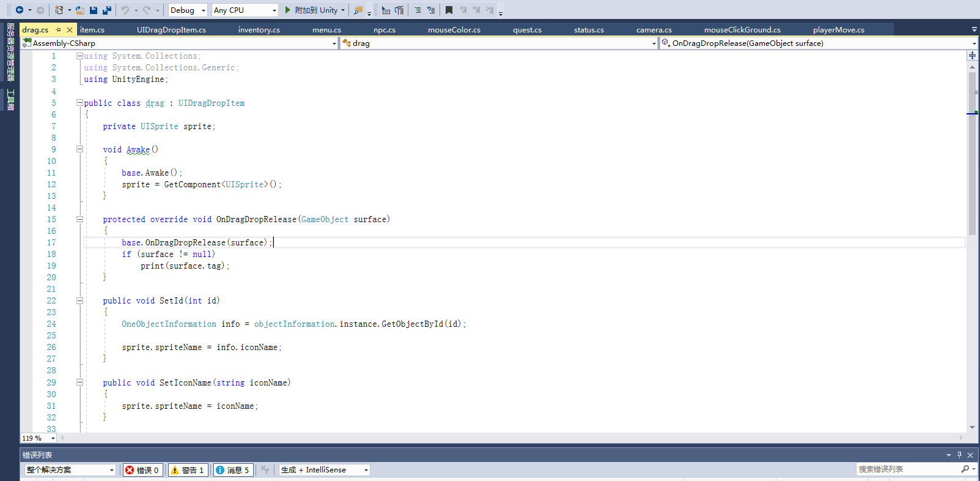Image resolution: width=980 pixels, height=481 pixels.
Task: Toggle a bookmark with the bookmark icon
Action: click(x=449, y=10)
